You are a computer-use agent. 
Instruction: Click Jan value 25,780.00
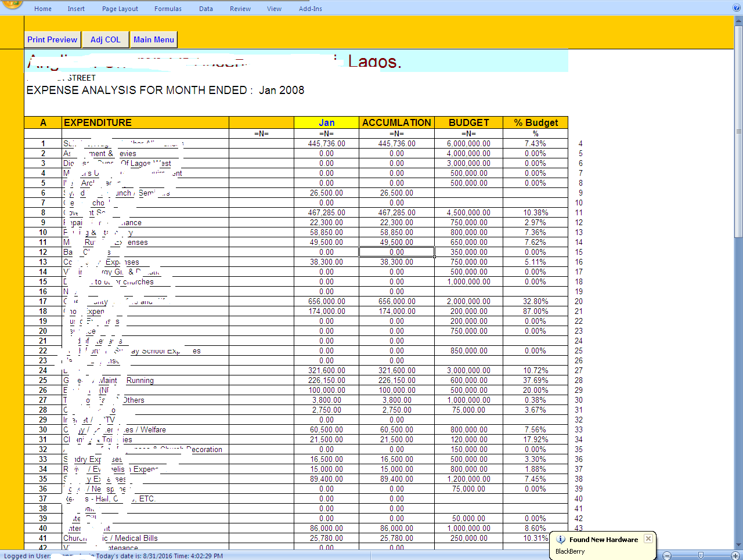click(x=327, y=538)
